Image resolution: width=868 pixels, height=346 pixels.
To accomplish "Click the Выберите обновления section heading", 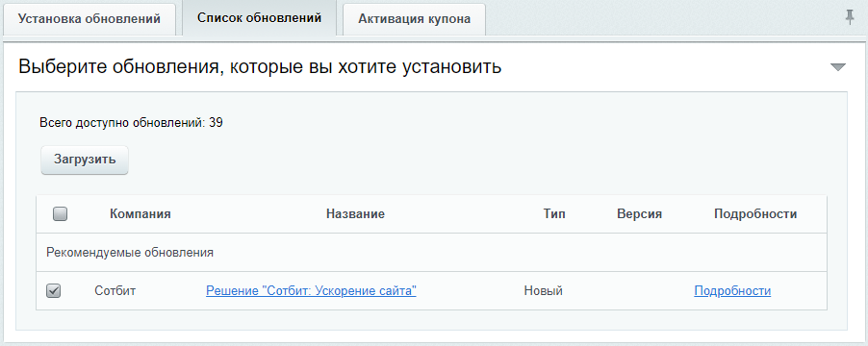I will click(x=260, y=67).
